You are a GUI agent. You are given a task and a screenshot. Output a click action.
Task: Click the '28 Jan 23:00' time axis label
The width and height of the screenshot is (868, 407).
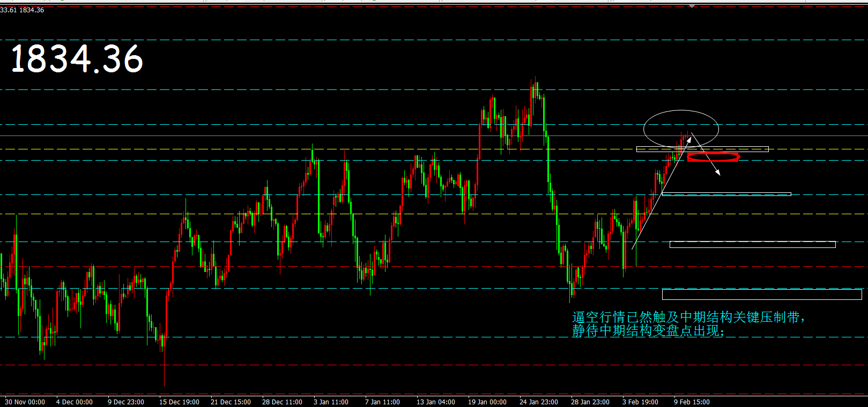(x=590, y=402)
